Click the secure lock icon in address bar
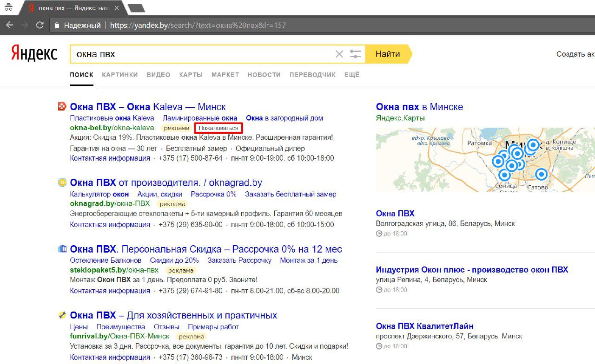595x364 pixels. 57,25
